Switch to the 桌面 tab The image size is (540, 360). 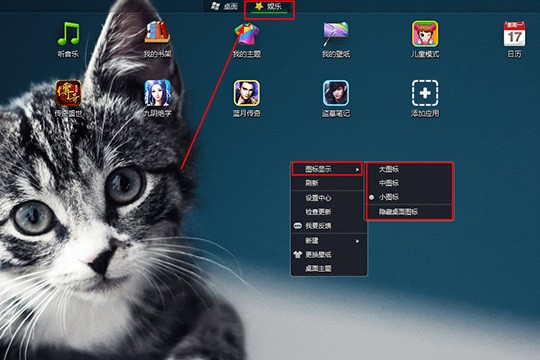[224, 7]
